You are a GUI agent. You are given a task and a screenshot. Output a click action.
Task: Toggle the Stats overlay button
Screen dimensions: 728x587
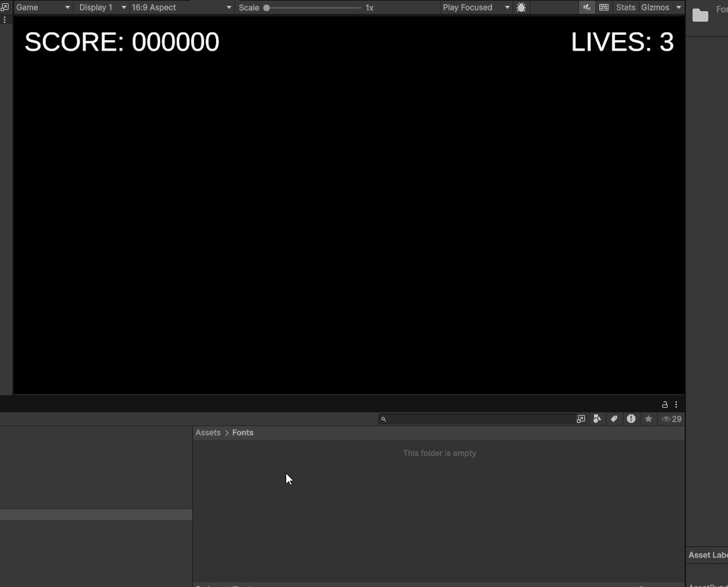626,7
